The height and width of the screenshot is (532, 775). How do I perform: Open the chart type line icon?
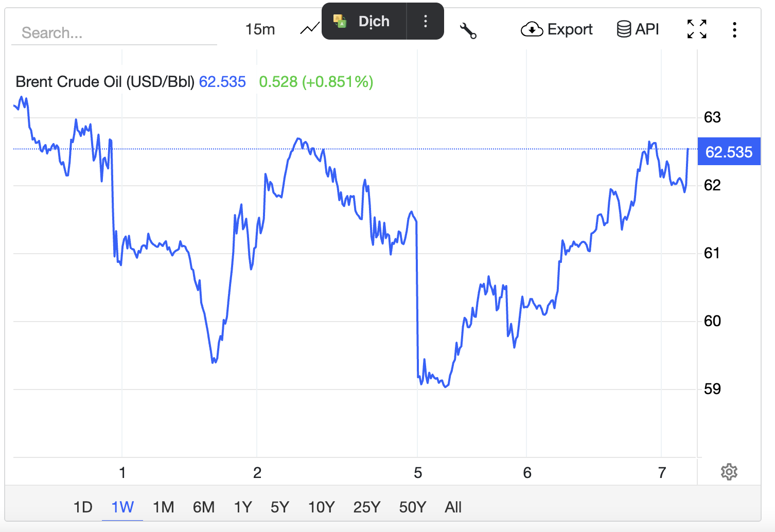[x=310, y=29]
